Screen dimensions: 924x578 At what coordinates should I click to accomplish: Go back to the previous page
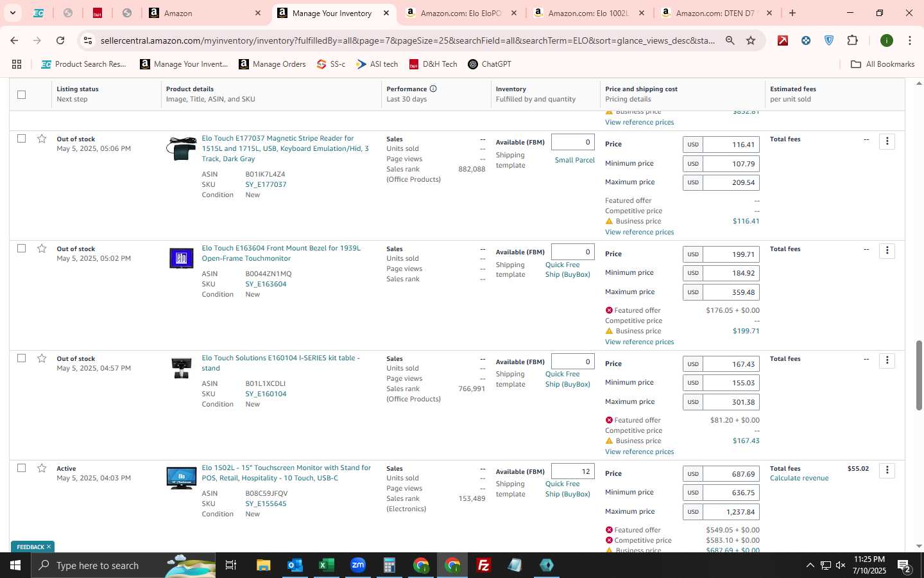[x=14, y=40]
